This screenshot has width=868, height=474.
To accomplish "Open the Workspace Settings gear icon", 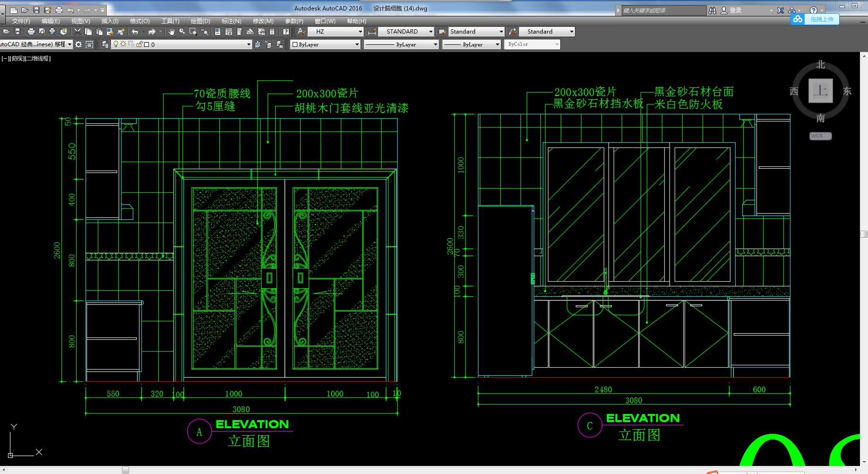I will click(78, 44).
